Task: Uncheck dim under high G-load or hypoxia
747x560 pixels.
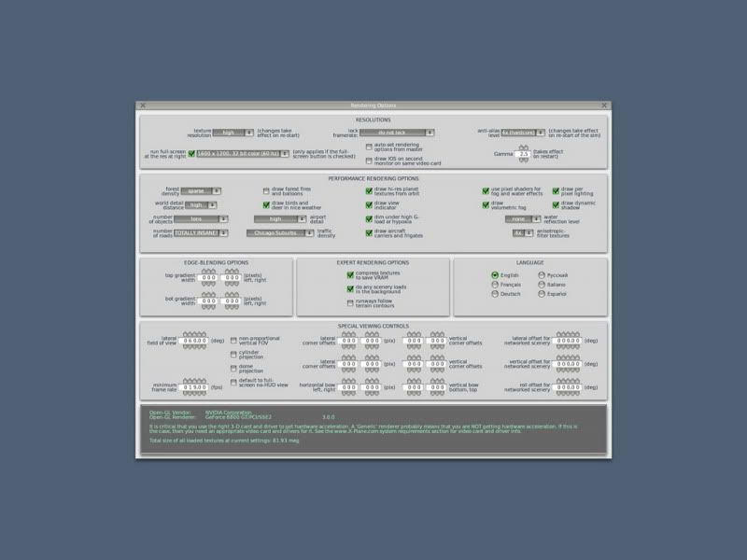Action: tap(369, 219)
